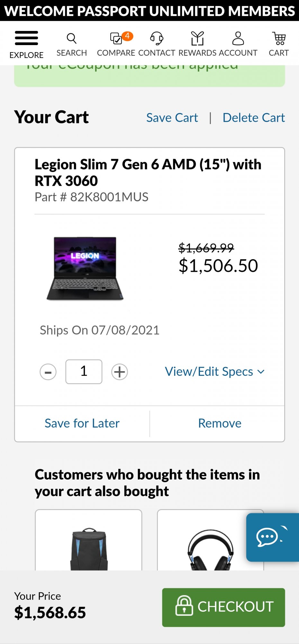
Task: Click the Delete Cart link
Action: tap(254, 118)
